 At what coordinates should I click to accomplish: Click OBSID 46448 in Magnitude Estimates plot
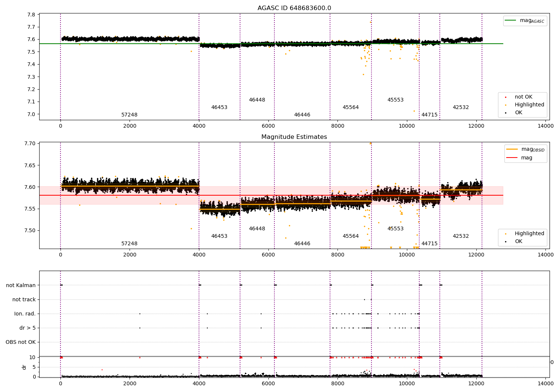(257, 229)
